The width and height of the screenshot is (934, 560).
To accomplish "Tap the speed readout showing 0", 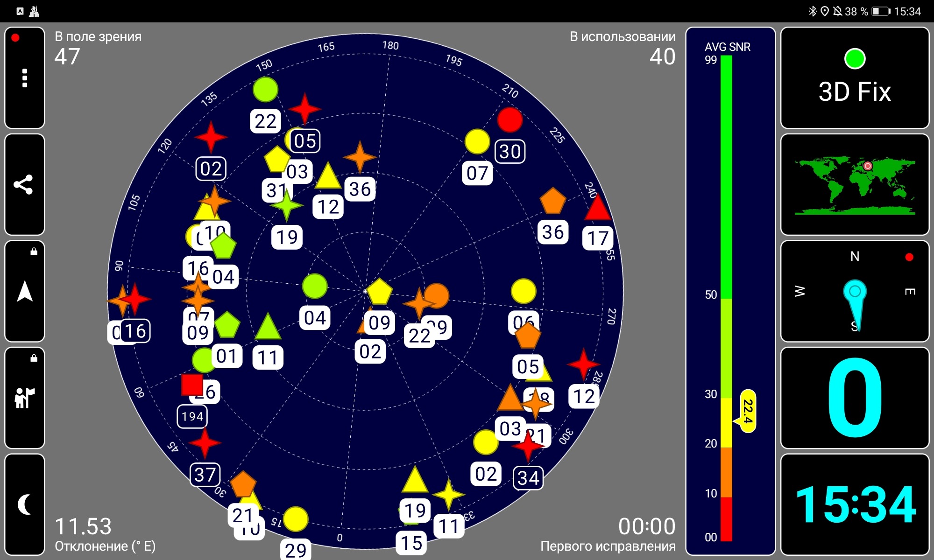I will 855,398.
